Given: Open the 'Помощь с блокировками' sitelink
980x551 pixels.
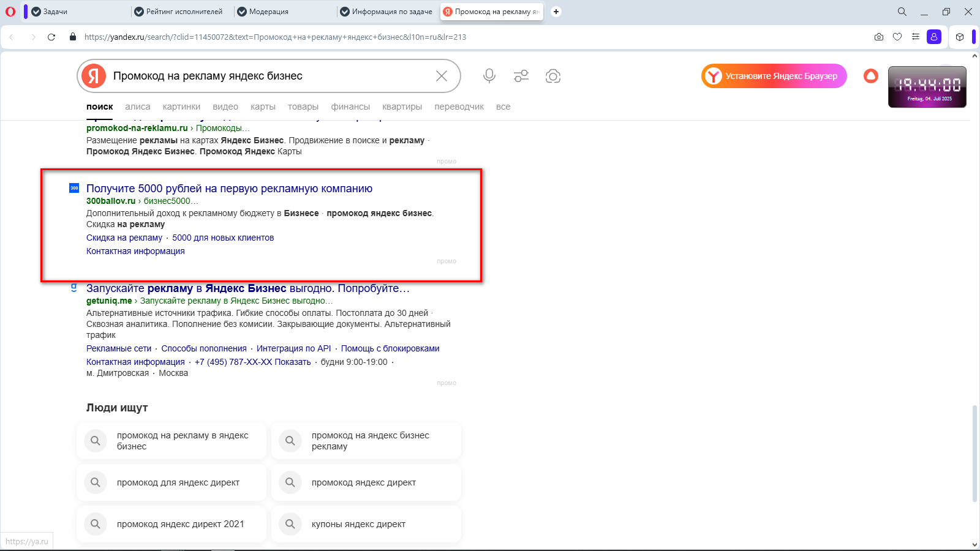Looking at the screenshot, I should [x=390, y=348].
